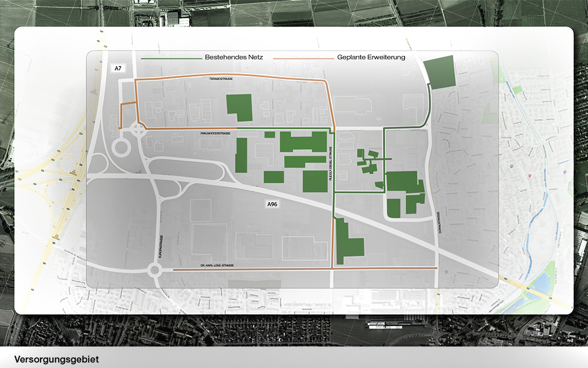The image size is (588, 368).
Task: Select the orange line legend sample
Action: (303, 58)
